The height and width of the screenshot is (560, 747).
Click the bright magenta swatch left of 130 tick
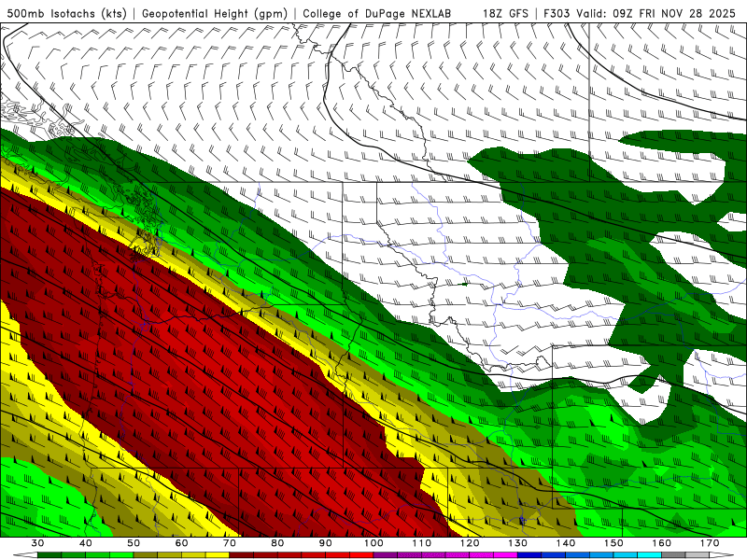tap(505, 555)
